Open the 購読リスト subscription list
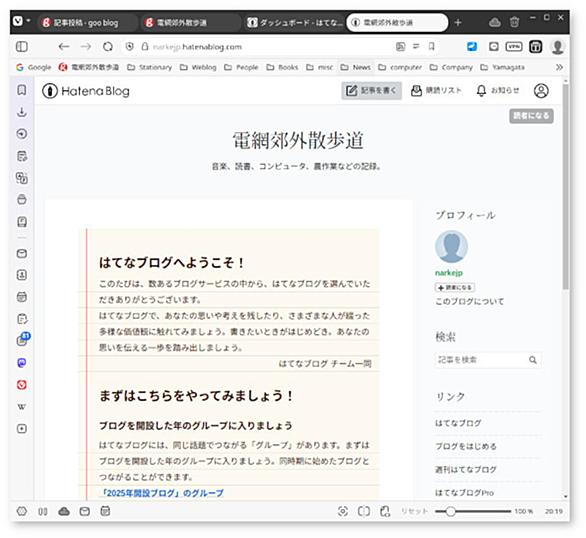 pos(436,91)
